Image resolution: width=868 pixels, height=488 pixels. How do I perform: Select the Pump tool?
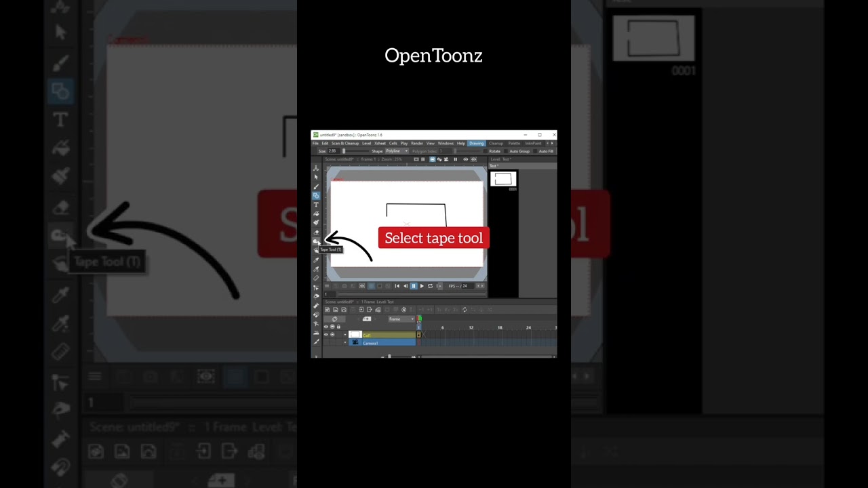coord(316,305)
